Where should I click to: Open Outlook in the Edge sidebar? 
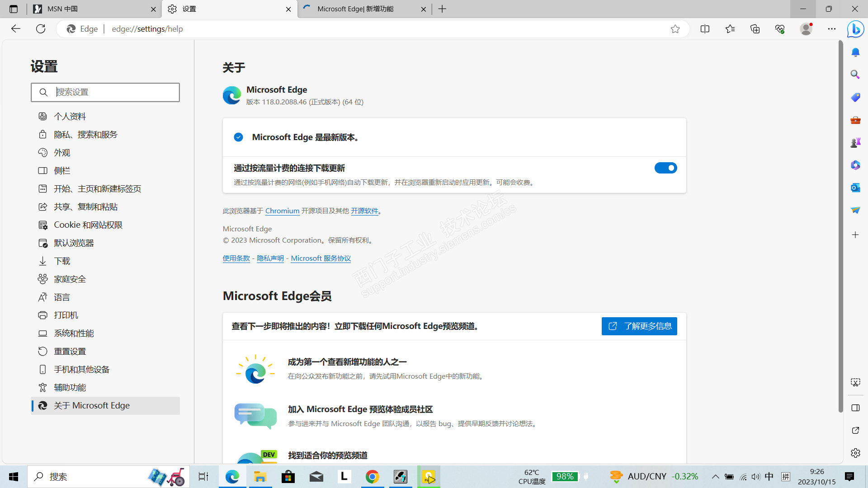[855, 188]
